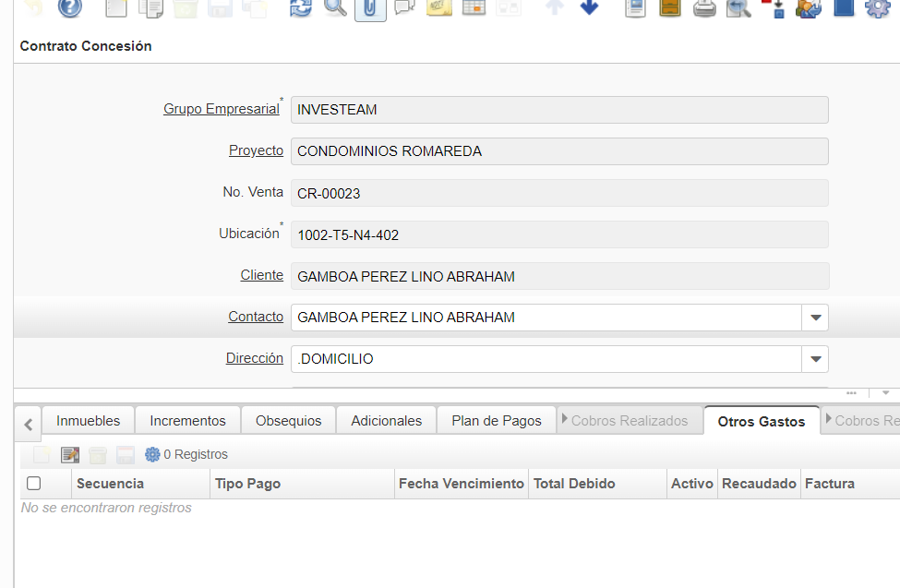Click the Proyecto field label link

pyautogui.click(x=256, y=150)
